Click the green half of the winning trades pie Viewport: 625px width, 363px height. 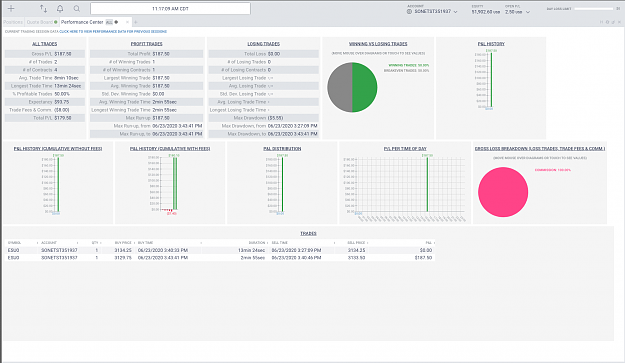coord(365,87)
